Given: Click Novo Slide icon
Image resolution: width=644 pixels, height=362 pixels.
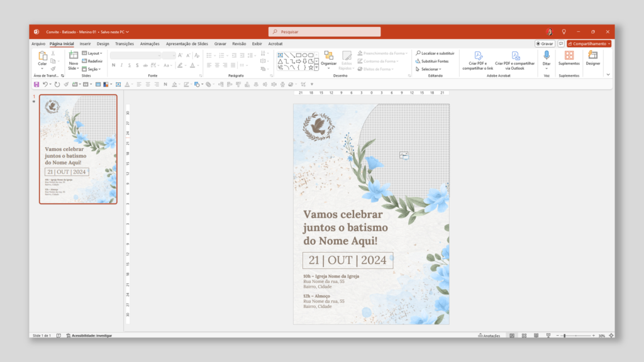Looking at the screenshot, I should tap(73, 55).
